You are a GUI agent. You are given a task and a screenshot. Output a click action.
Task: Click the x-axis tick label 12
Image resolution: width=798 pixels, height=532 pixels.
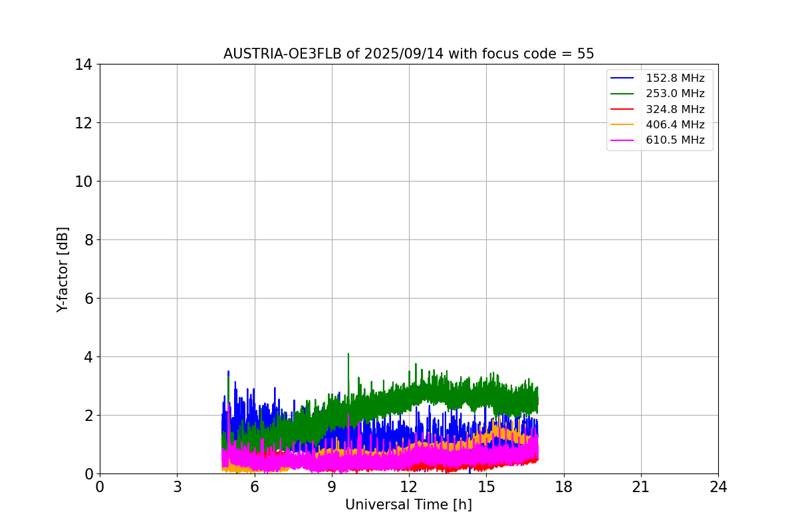point(409,487)
